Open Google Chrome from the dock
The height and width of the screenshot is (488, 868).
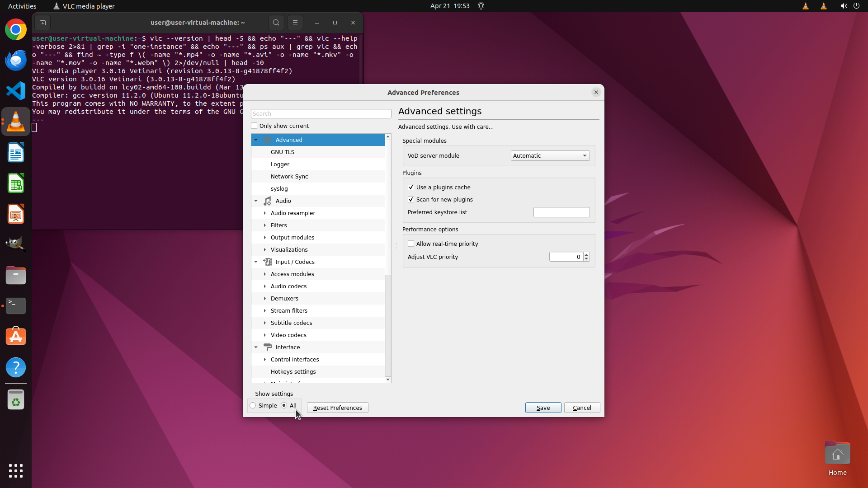tap(16, 30)
